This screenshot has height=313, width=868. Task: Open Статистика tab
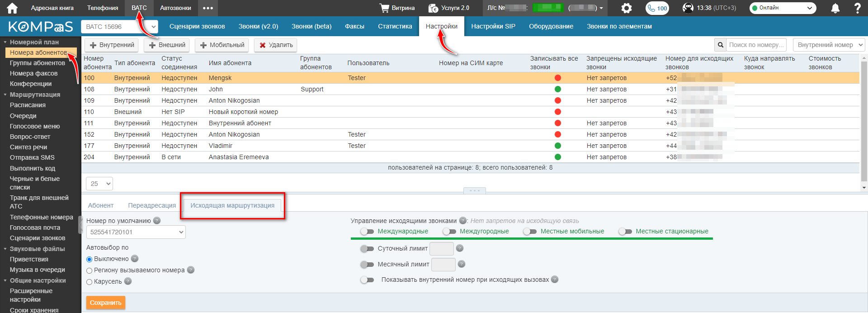395,26
